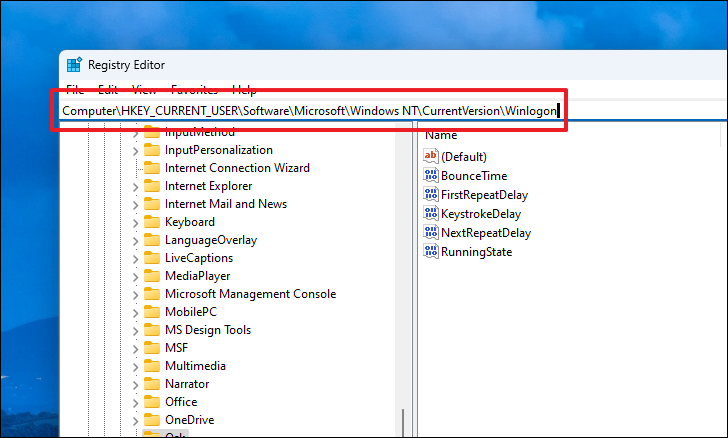Viewport: 728px width, 438px height.
Task: Select the OneDrive key label
Action: click(189, 420)
